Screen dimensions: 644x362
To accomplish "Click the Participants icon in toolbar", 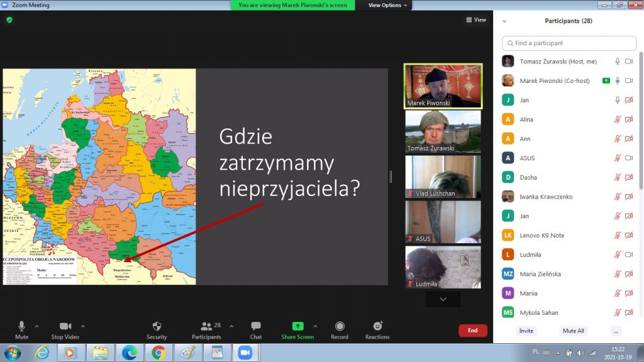I will 206,326.
